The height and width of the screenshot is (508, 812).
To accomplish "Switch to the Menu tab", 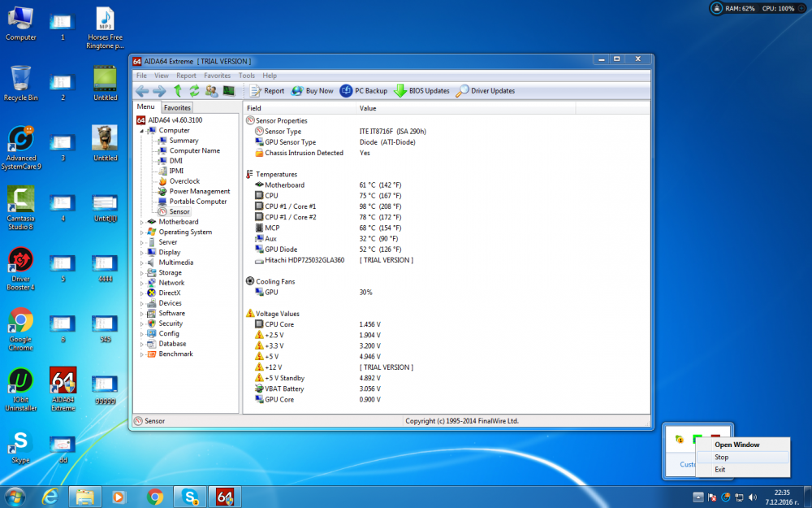I will click(x=145, y=106).
